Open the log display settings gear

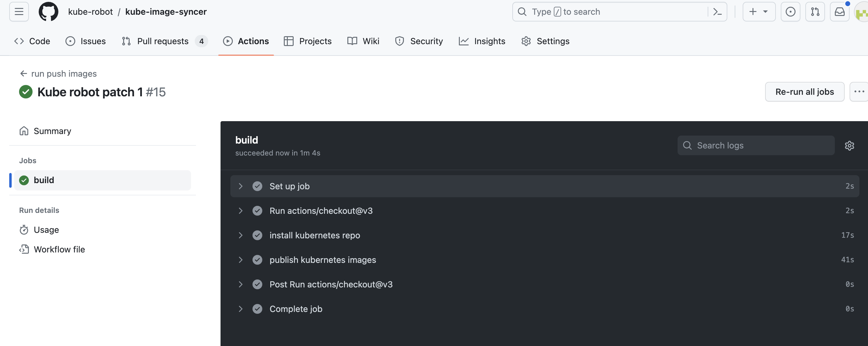[x=850, y=145]
